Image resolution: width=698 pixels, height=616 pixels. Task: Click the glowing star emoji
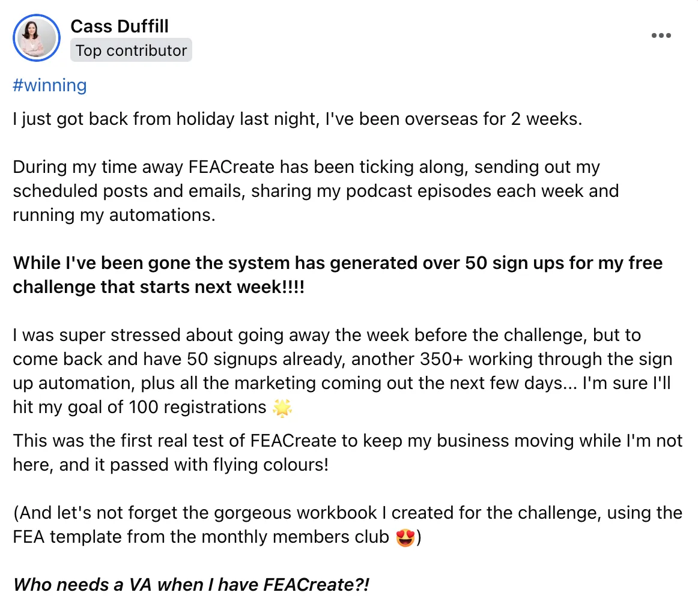point(282,408)
